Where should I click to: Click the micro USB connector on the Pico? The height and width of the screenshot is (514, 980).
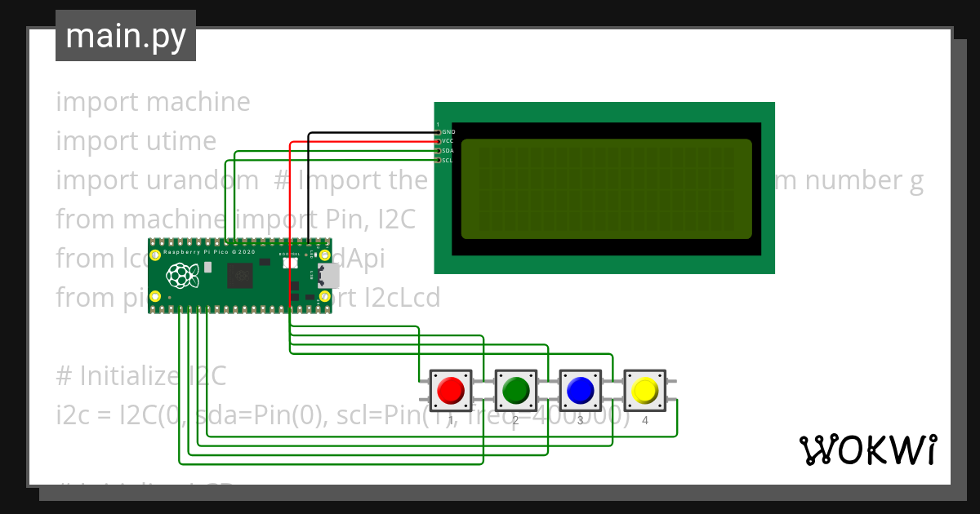pos(327,276)
